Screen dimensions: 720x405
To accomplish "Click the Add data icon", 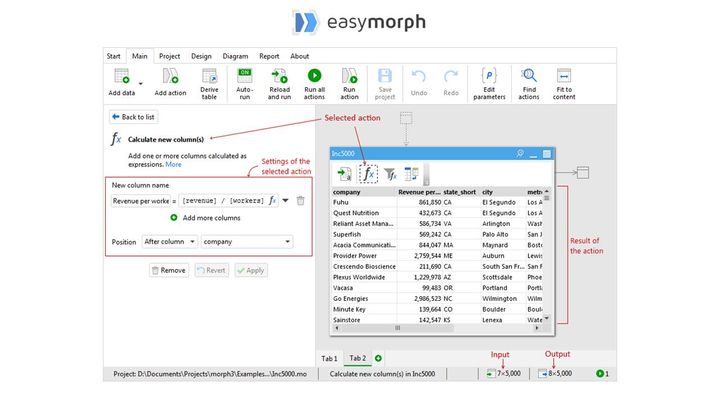I will coord(122,76).
